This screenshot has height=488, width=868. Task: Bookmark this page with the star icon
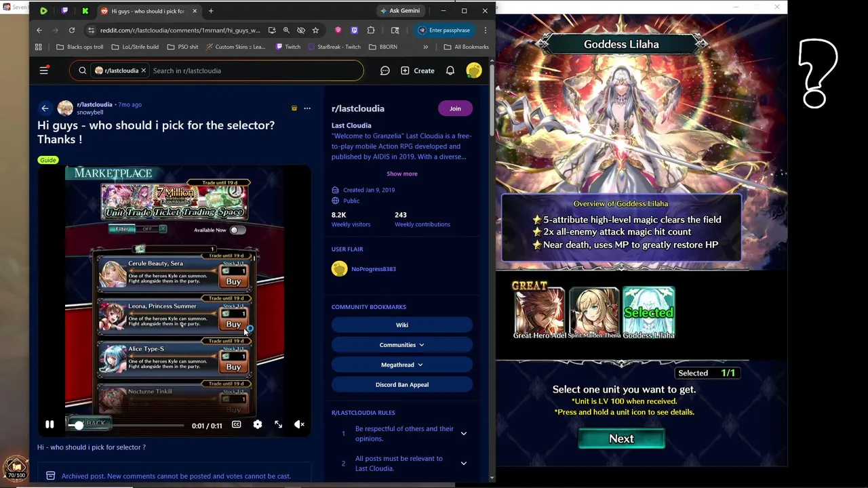(x=315, y=30)
